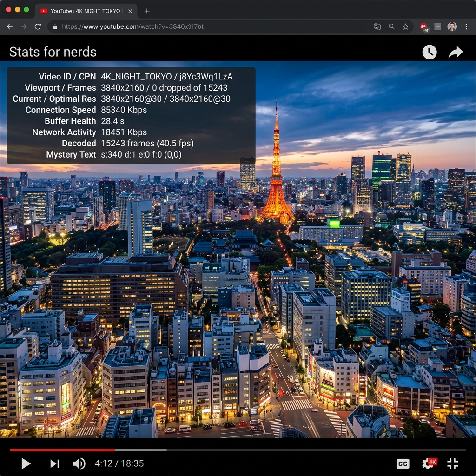Click the translate page icon

(x=377, y=26)
